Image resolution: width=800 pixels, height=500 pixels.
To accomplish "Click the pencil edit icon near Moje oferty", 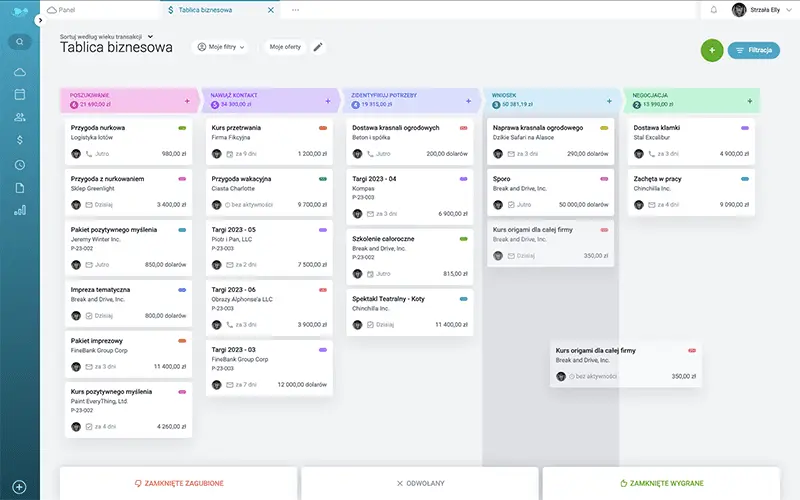I will tap(318, 47).
